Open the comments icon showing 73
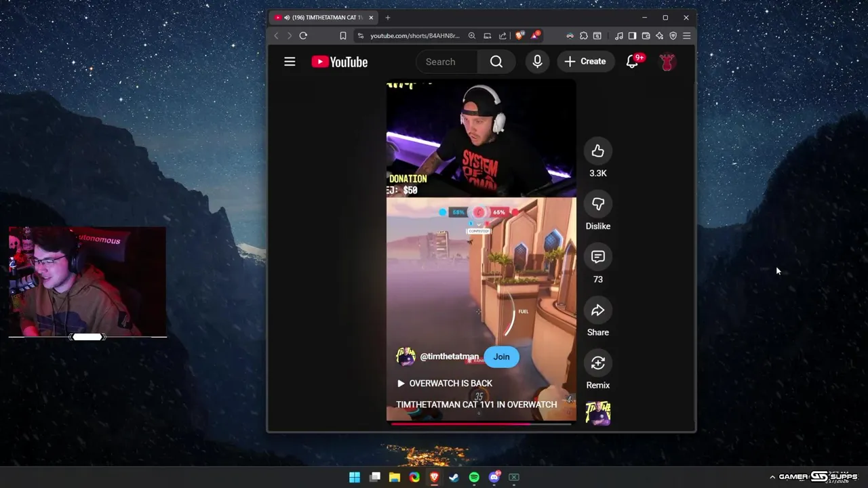The image size is (868, 488). point(597,257)
